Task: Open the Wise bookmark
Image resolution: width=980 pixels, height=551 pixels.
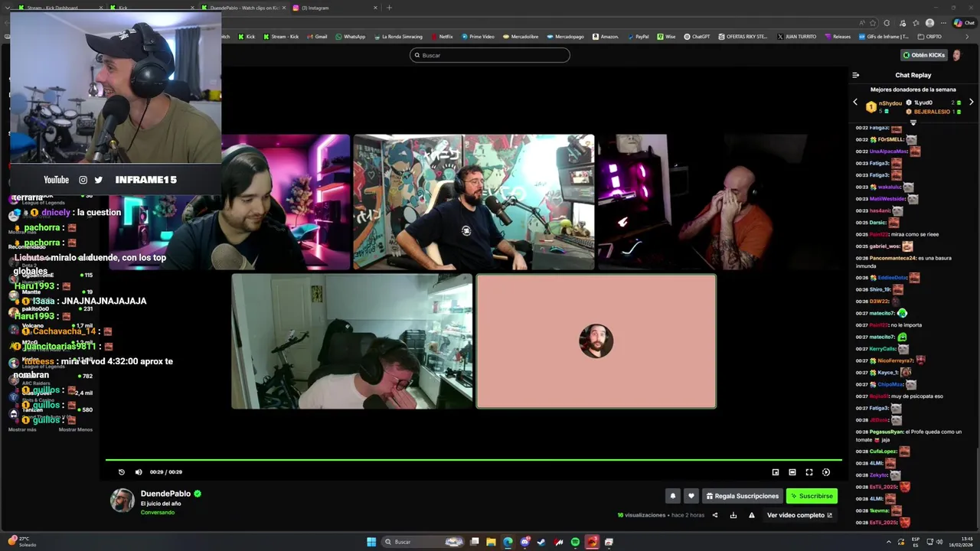Action: [x=667, y=37]
